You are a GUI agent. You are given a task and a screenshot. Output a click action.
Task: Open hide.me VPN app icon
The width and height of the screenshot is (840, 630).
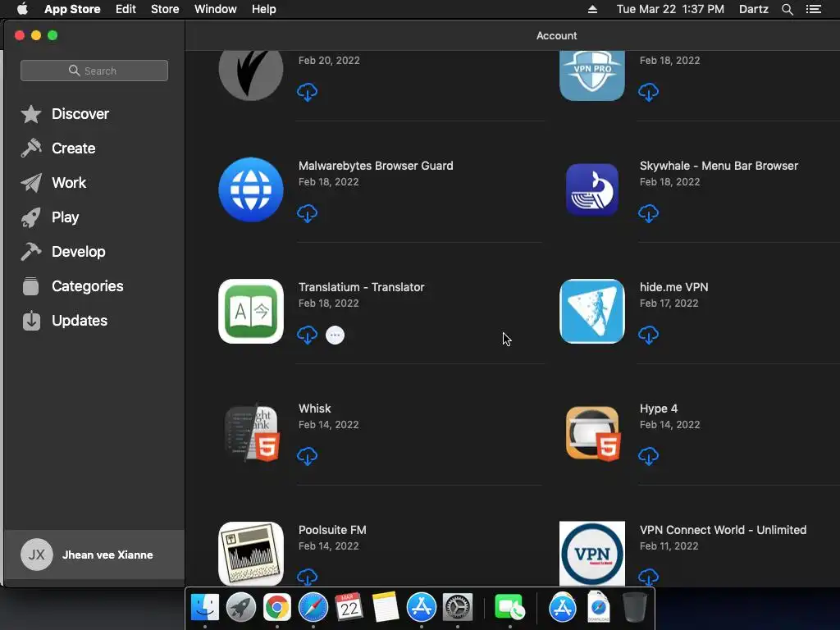[592, 311]
